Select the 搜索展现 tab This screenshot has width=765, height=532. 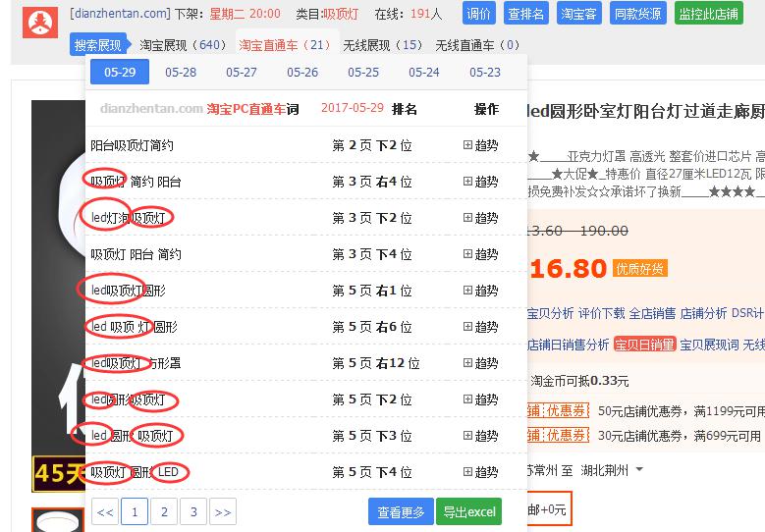tap(97, 45)
